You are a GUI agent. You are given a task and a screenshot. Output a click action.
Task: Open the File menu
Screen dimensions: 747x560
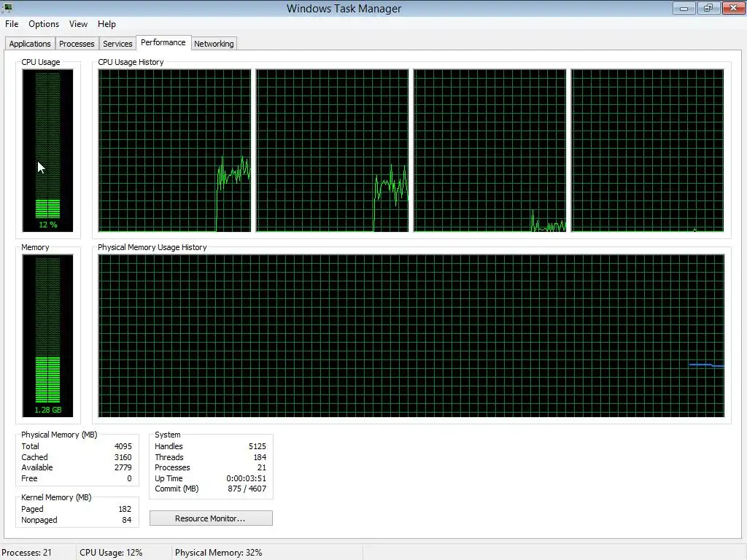(x=12, y=24)
